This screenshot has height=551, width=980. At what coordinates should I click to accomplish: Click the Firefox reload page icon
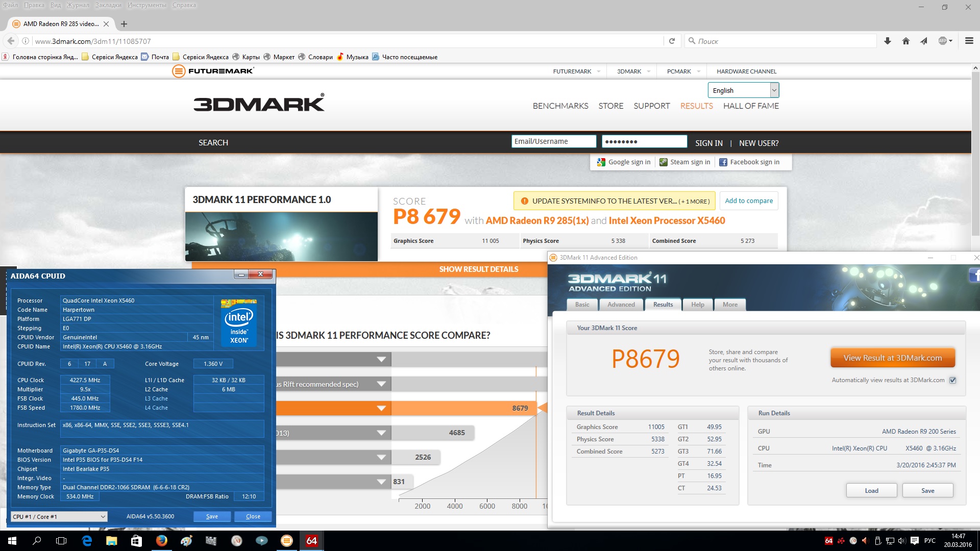[672, 41]
